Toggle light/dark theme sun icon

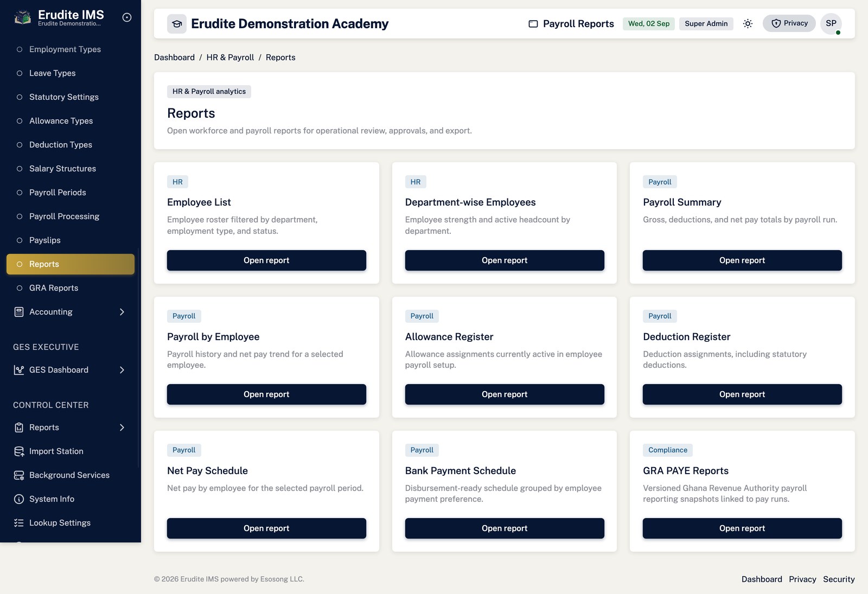[748, 23]
